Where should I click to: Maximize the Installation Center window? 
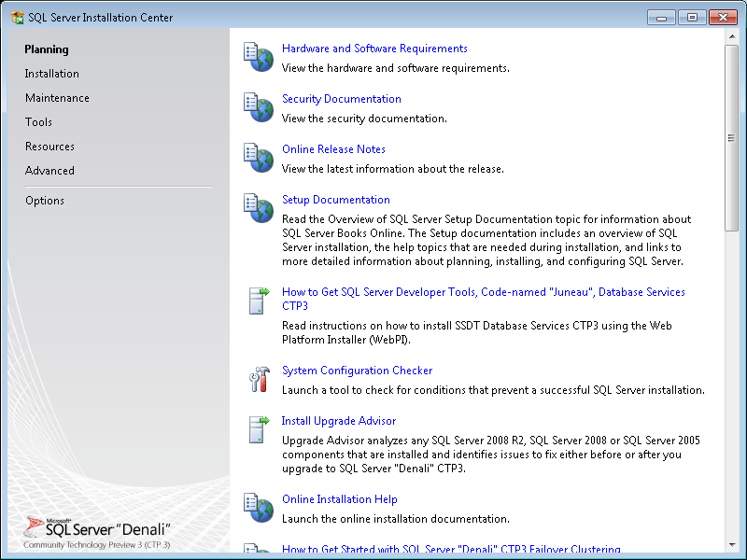[x=692, y=18]
